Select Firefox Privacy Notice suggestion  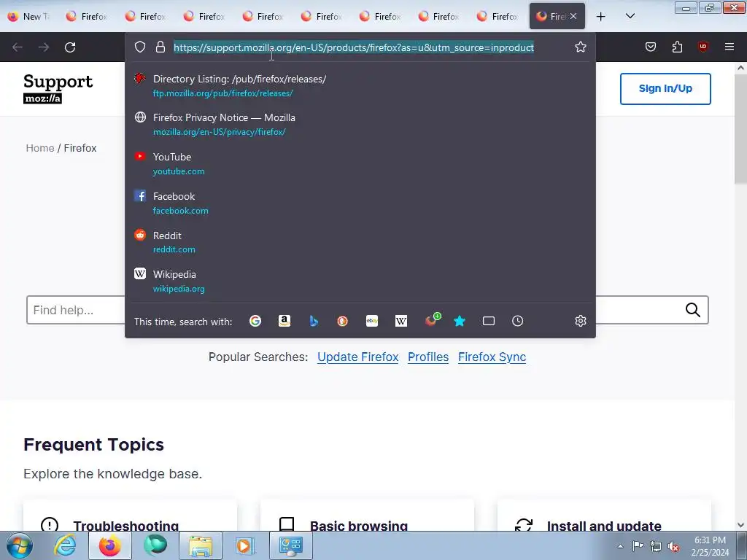(360, 125)
